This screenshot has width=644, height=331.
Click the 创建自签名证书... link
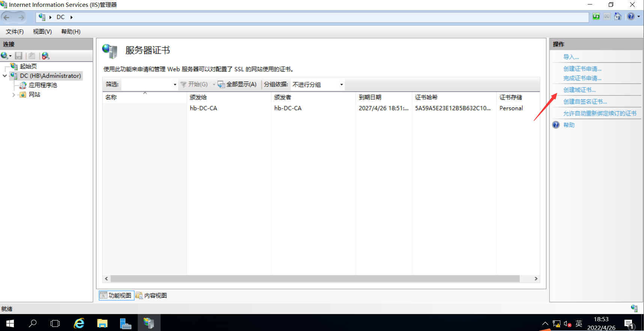[x=585, y=101]
